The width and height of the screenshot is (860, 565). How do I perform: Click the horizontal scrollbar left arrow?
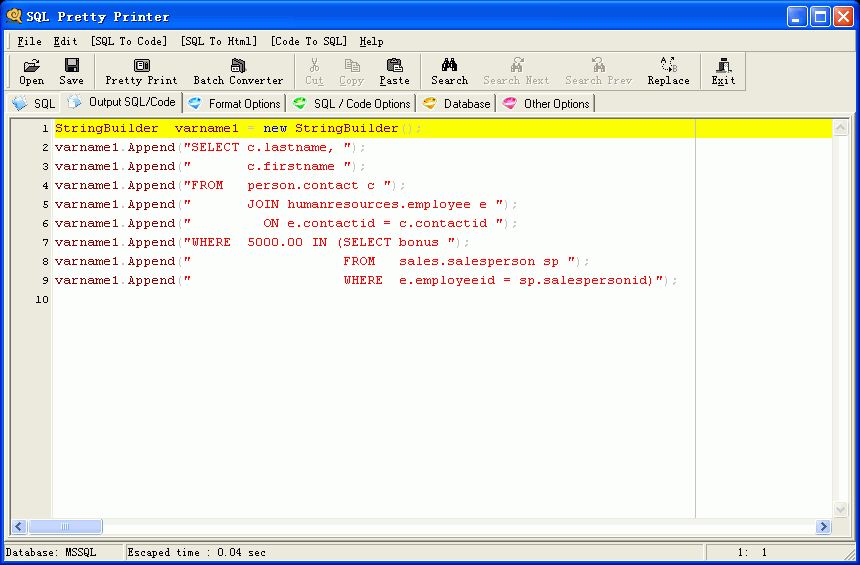[19, 527]
